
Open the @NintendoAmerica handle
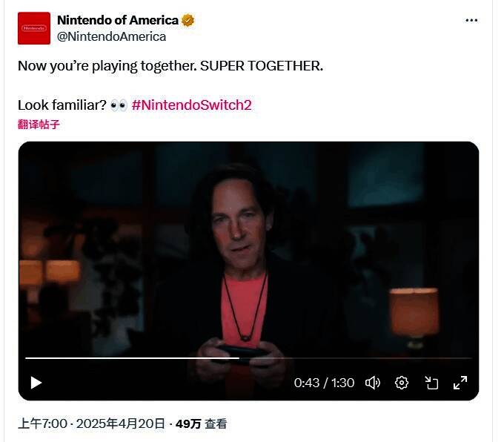coord(111,36)
